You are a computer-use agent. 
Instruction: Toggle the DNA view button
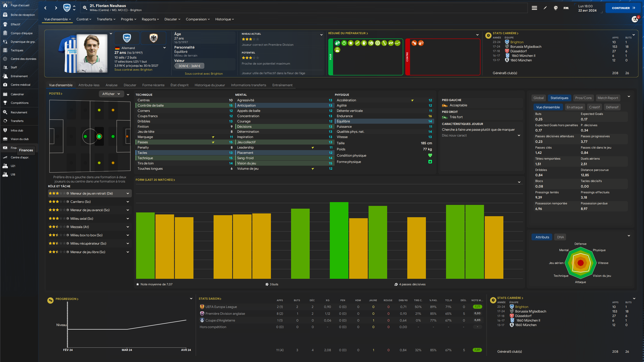click(x=560, y=237)
